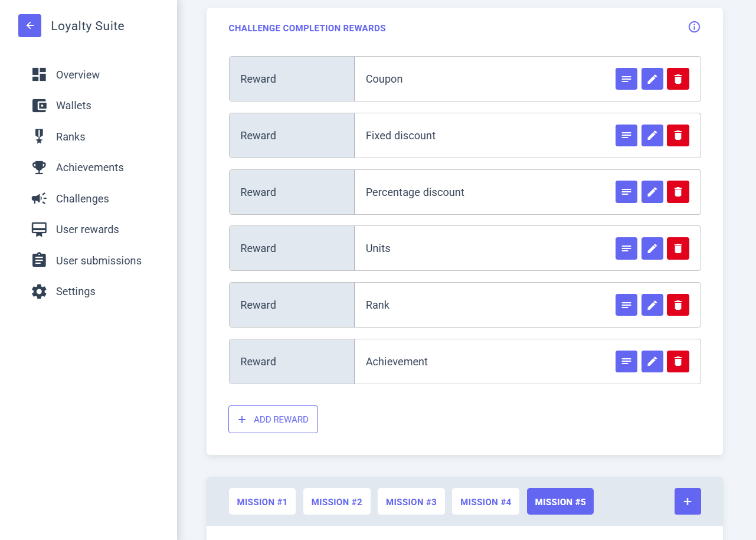Click the Reward label beside Units

[x=258, y=248]
